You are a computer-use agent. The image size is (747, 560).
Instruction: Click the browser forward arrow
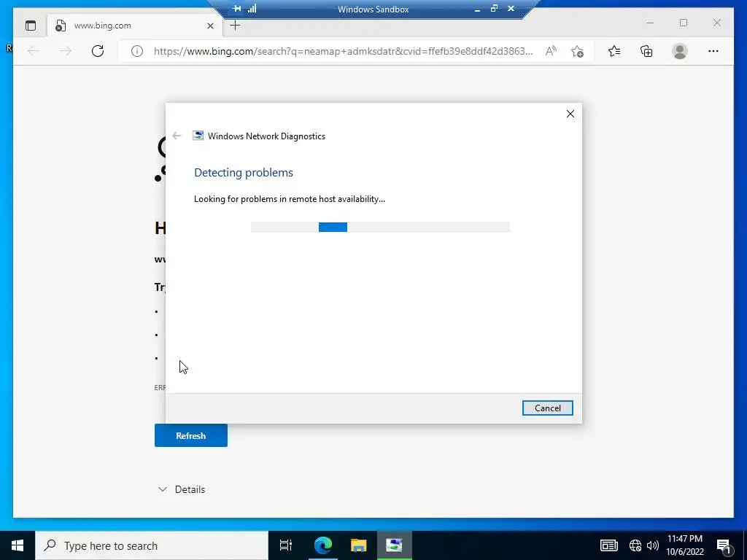pos(65,51)
